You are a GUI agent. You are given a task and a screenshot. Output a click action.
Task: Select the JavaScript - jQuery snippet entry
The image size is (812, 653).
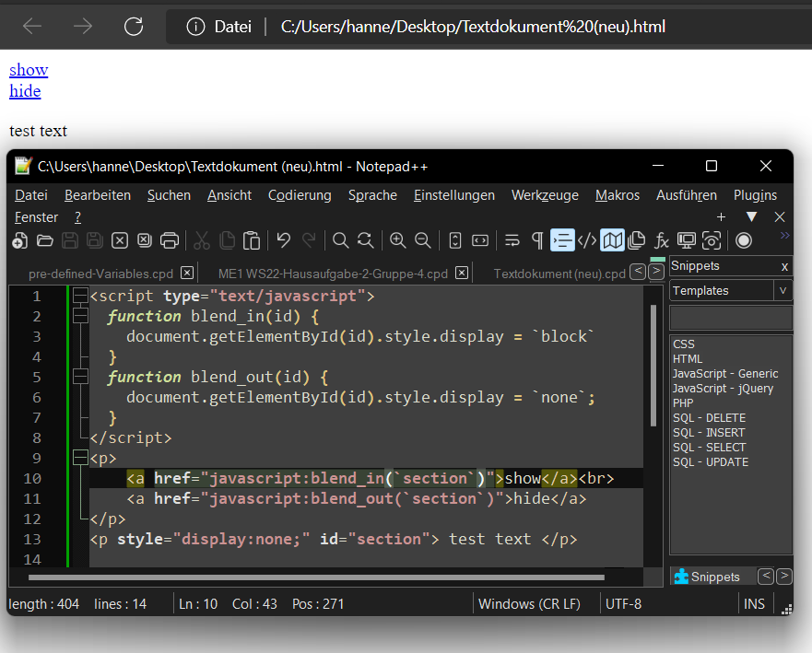[x=723, y=388]
